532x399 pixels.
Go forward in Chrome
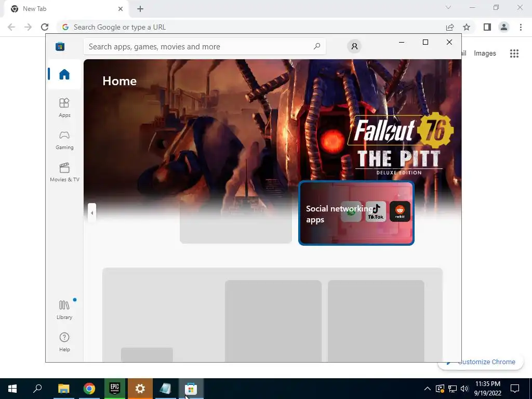tap(28, 27)
